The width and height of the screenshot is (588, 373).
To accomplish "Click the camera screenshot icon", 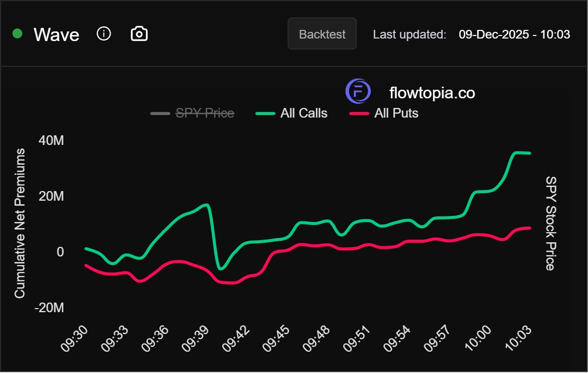I will [x=138, y=33].
